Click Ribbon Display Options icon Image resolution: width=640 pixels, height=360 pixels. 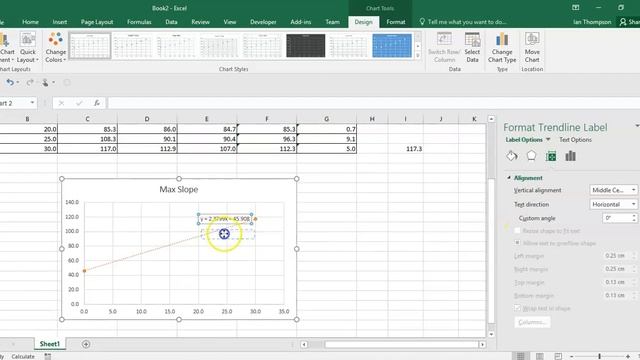click(576, 8)
